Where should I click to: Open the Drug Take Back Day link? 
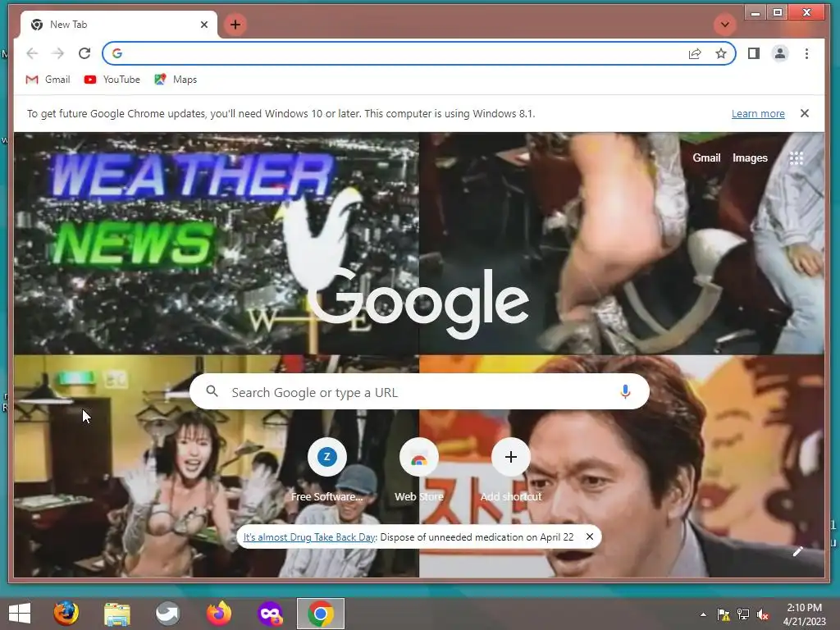(309, 537)
